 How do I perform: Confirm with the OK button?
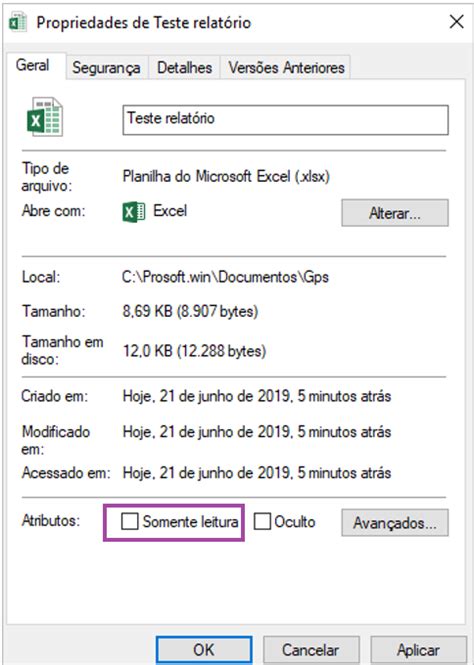[x=204, y=650]
